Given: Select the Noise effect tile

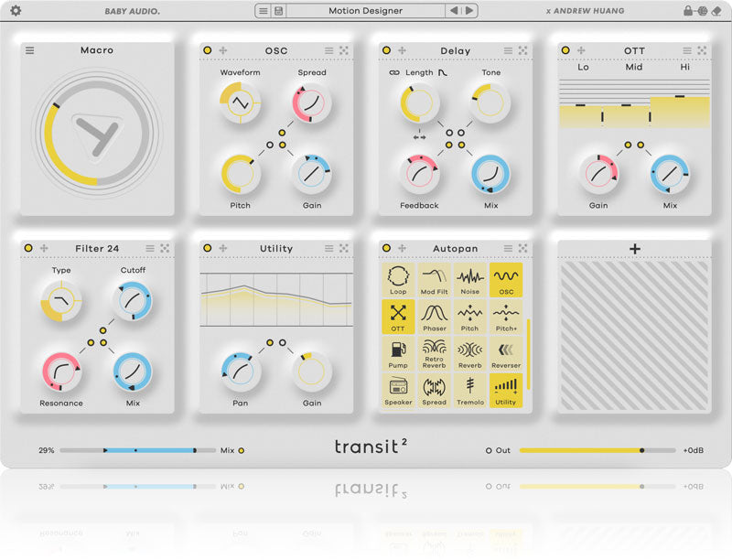Looking at the screenshot, I should coord(470,280).
